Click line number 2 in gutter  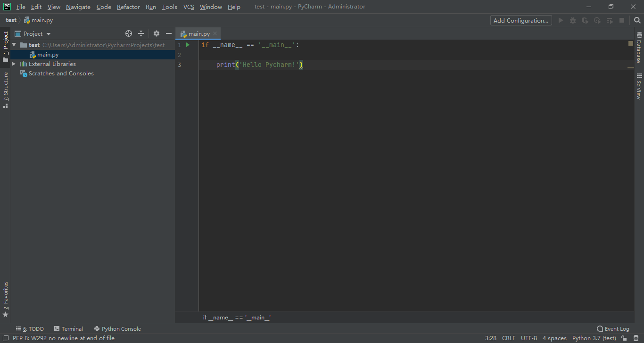pos(179,55)
